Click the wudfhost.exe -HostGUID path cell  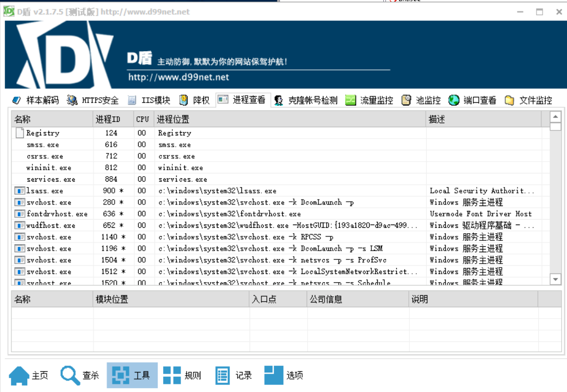click(x=288, y=225)
